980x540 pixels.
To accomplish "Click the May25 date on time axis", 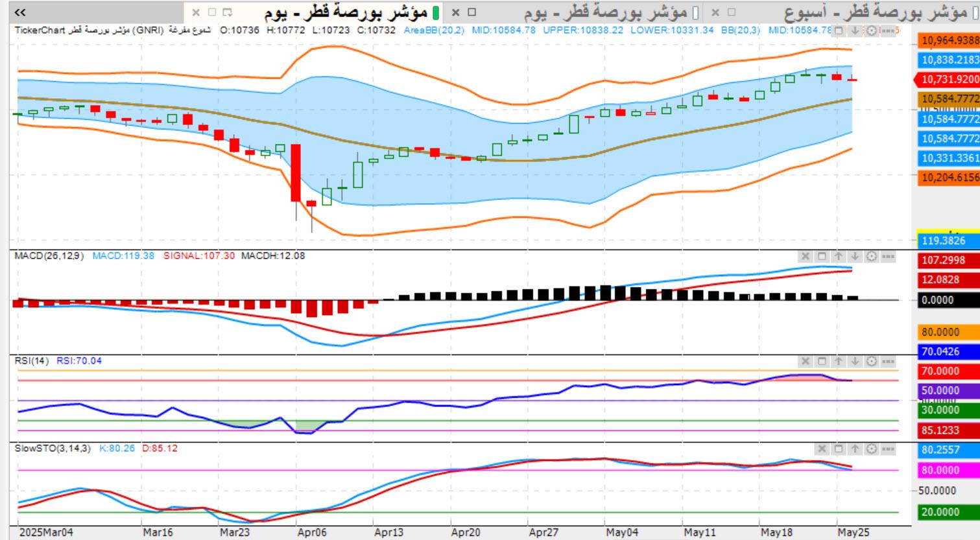I will (854, 532).
